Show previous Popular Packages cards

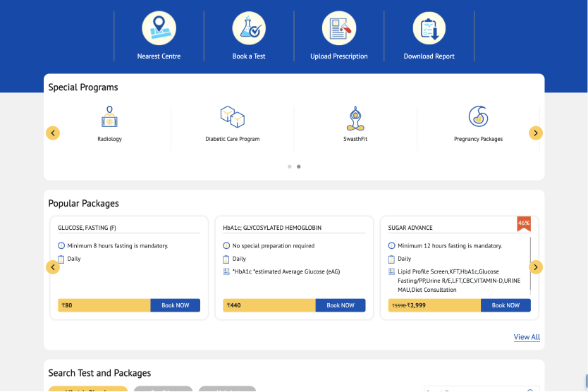coord(53,267)
